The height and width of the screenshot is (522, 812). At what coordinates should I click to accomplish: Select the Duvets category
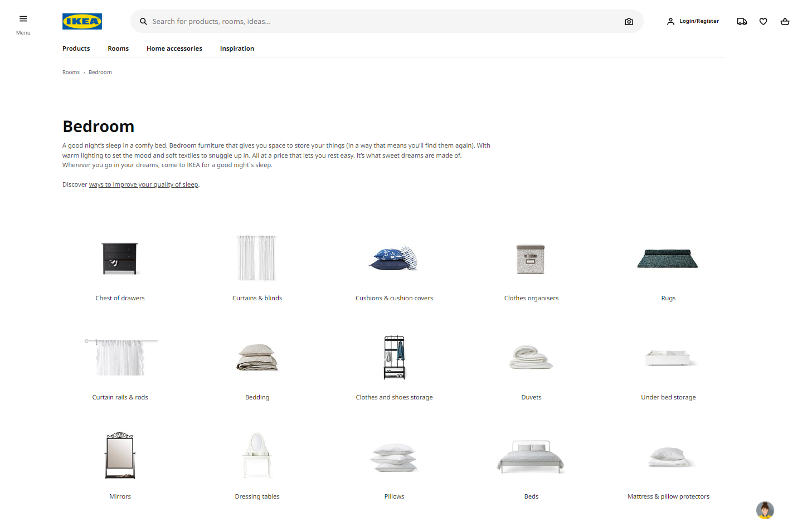(531, 368)
